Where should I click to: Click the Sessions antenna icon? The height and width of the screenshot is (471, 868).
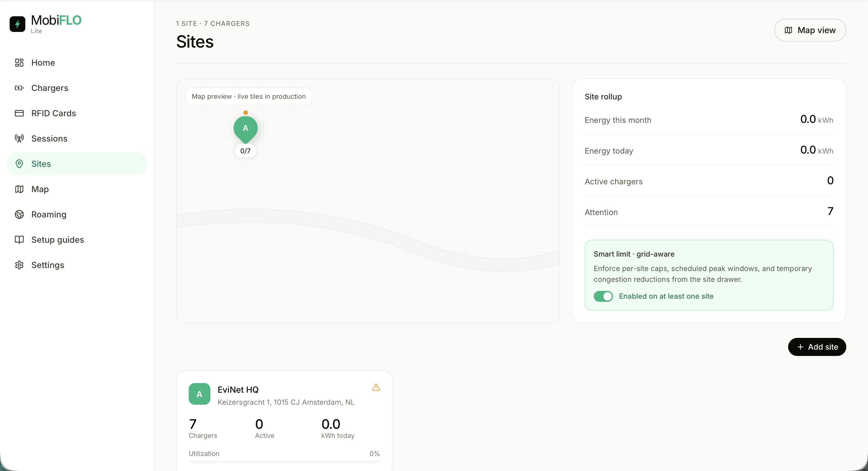19,138
